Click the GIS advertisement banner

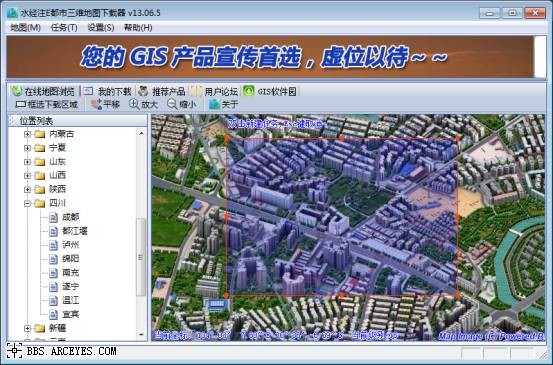tap(270, 57)
